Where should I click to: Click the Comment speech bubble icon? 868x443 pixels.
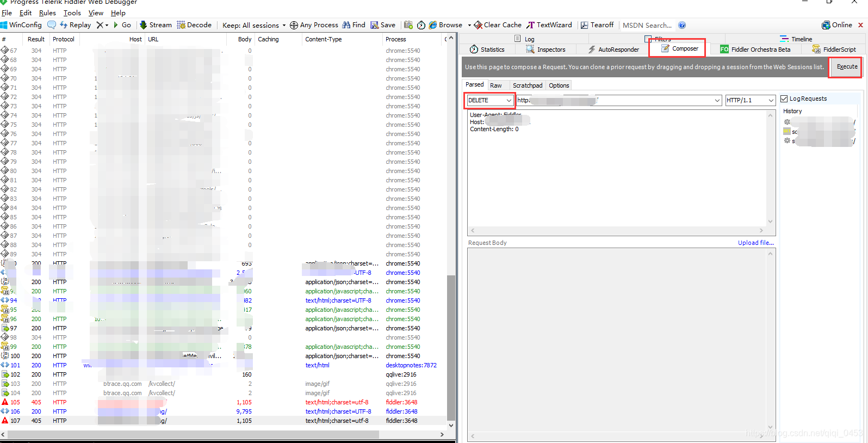click(52, 25)
